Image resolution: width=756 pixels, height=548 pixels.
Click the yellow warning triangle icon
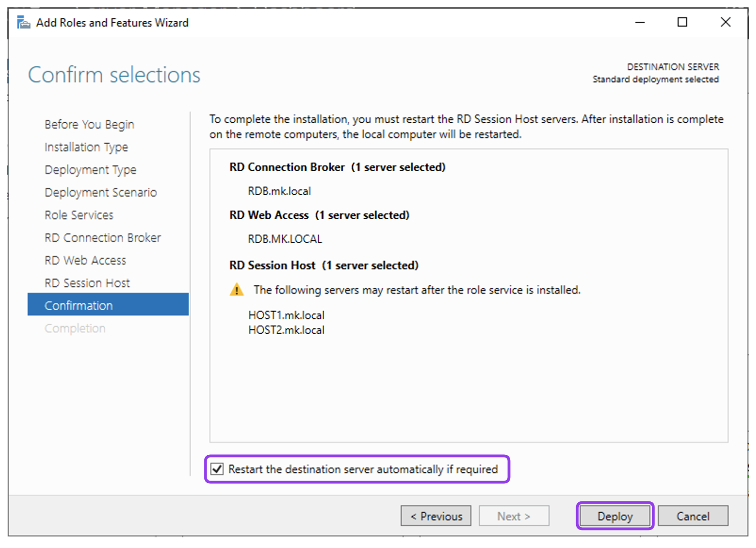point(237,290)
